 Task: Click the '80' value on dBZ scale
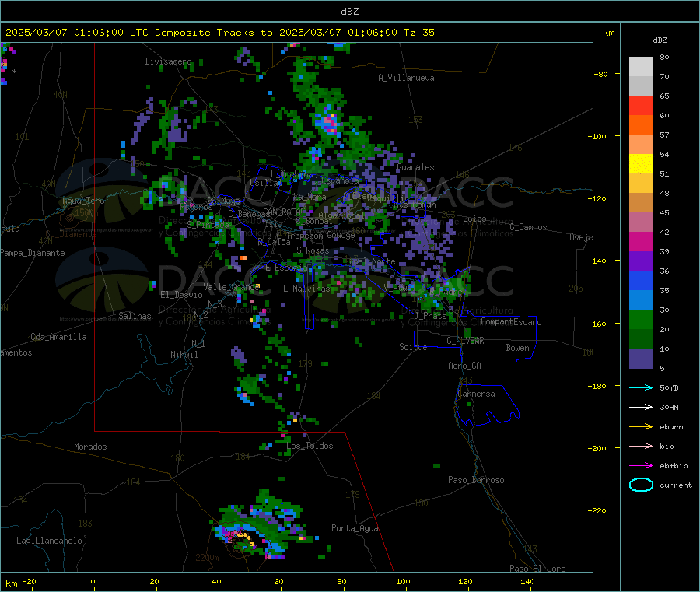664,57
